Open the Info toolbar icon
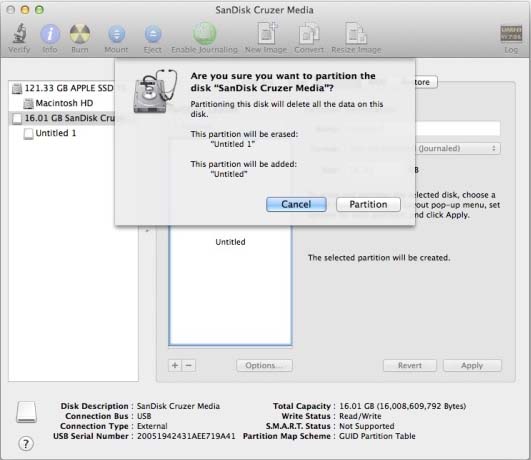The height and width of the screenshot is (460, 531). point(50,34)
